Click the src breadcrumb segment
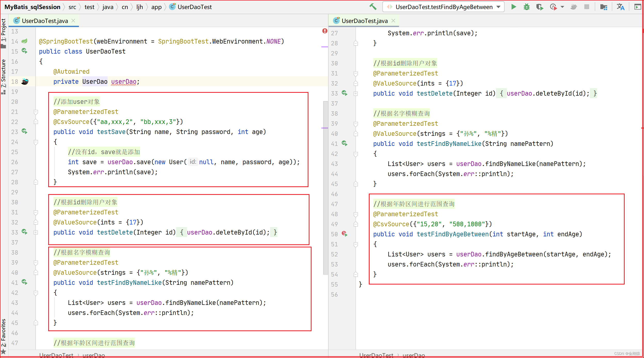The image size is (644, 358). coord(72,7)
